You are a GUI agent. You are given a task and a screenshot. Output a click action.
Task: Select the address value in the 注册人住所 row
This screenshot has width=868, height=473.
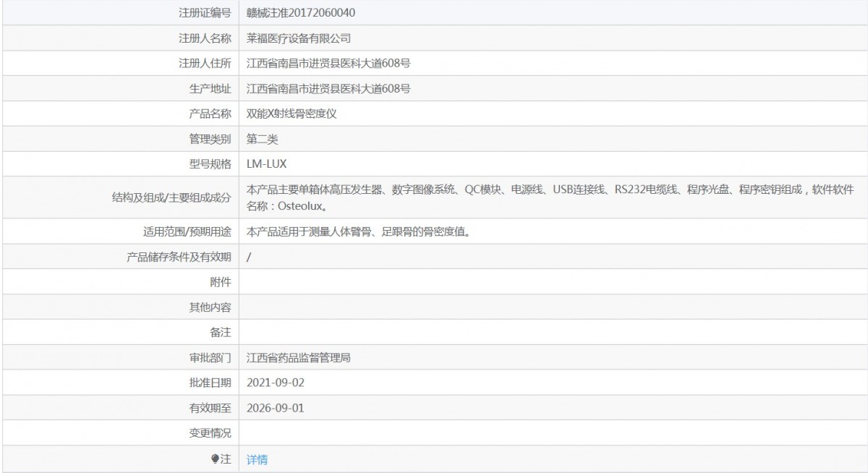pyautogui.click(x=328, y=64)
